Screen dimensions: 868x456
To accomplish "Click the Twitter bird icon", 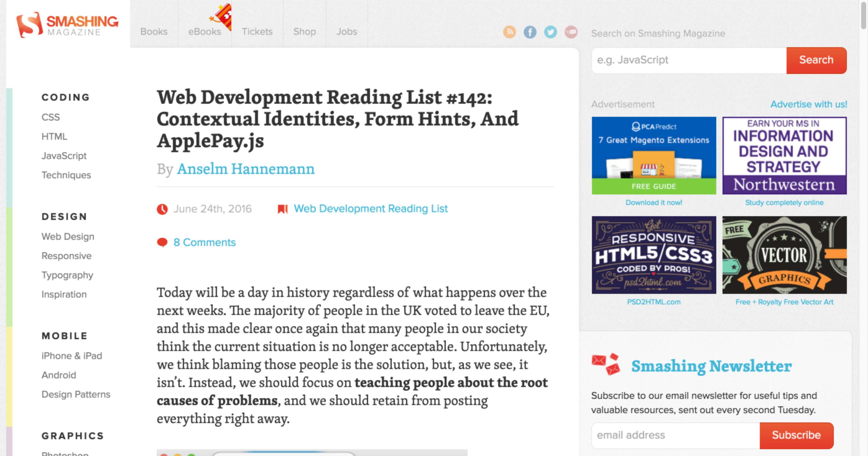I will coord(550,32).
